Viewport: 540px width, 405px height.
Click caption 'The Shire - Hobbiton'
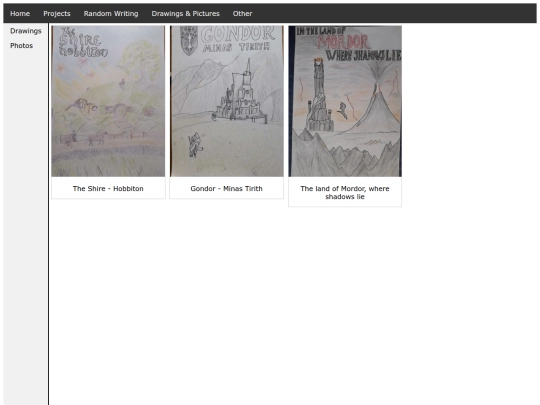coord(108,189)
